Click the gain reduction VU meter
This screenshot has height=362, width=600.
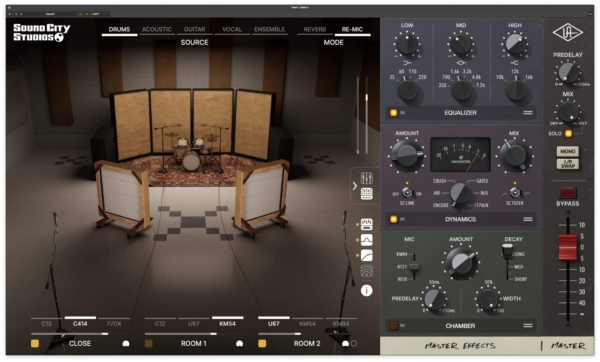[x=460, y=155]
